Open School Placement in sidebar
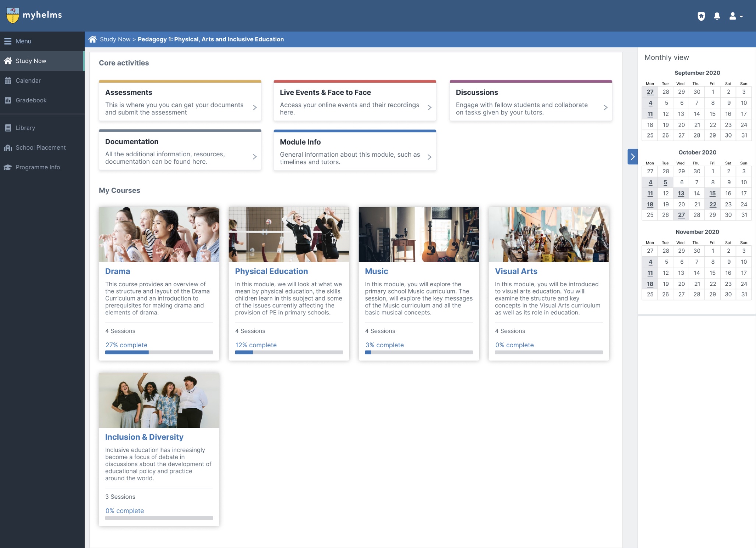Image resolution: width=756 pixels, height=548 pixels. (x=40, y=147)
